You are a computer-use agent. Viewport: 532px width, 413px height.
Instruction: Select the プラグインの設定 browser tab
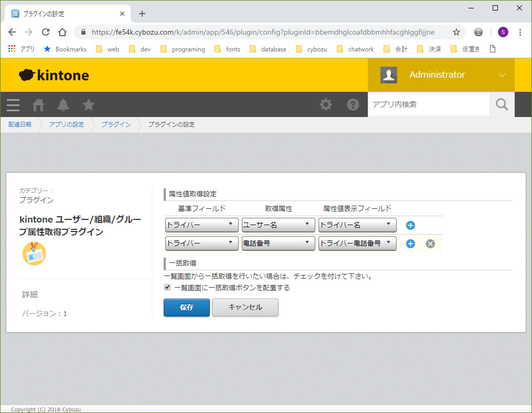(x=68, y=14)
